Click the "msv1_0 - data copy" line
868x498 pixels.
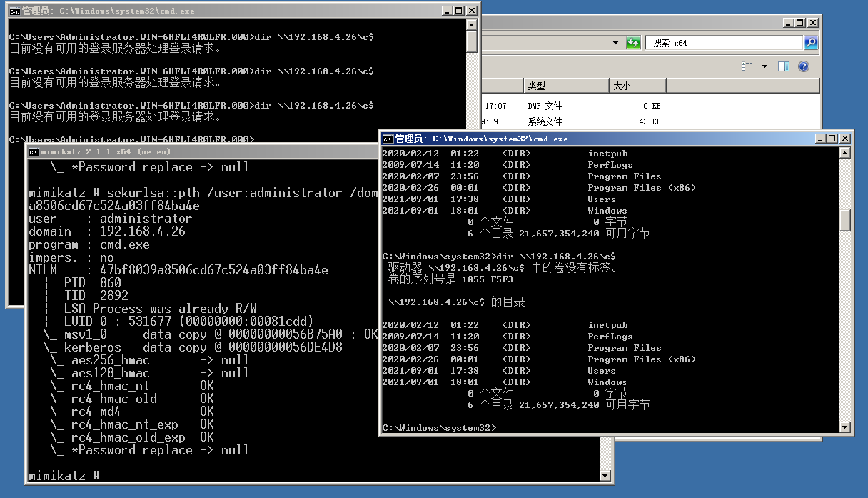tap(211, 334)
